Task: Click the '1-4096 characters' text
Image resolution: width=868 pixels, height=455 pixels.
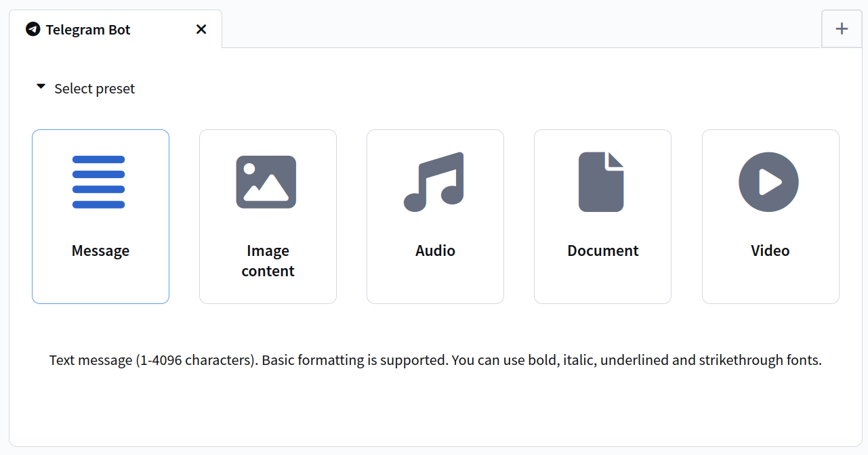Action: tap(196, 360)
